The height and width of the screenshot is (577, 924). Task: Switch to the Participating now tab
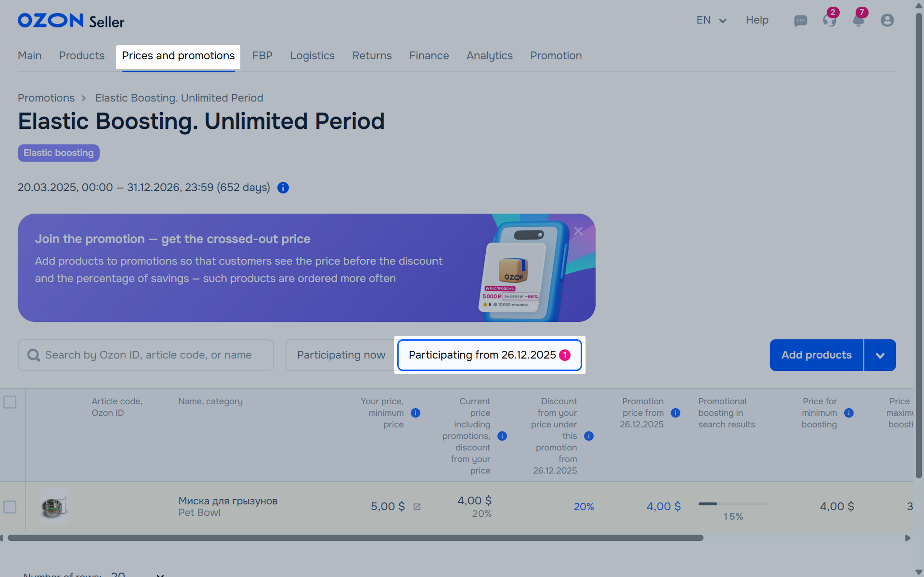tap(341, 355)
